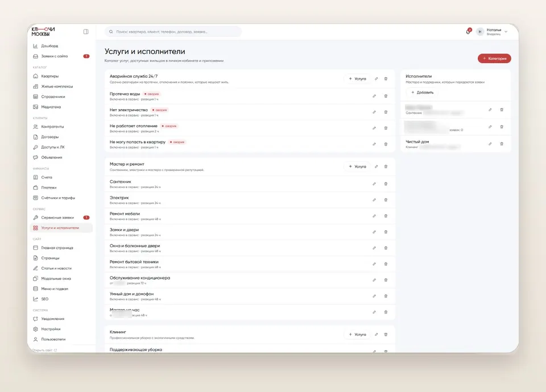Click the Ключи Москвы logo
This screenshot has height=392, width=546.
pos(43,32)
